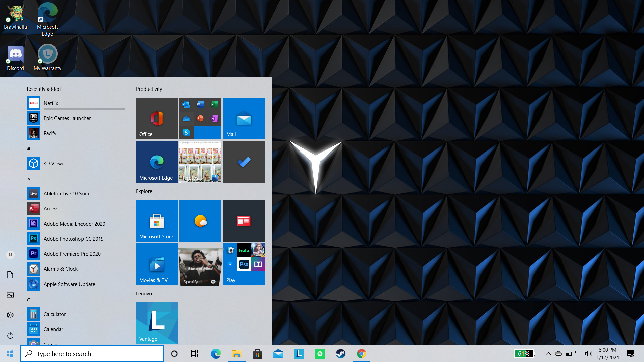Launch Adobe Premiere Pro 2020

72,254
